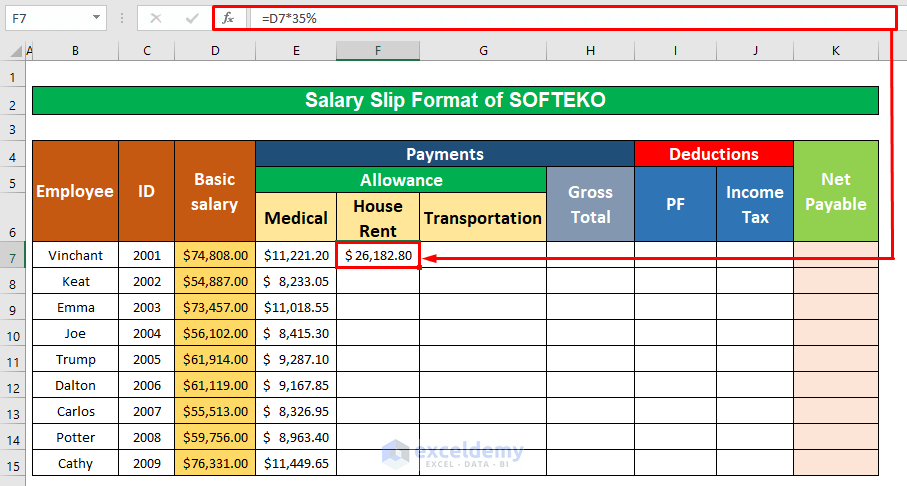Click the Gross Total header cell

590,204
